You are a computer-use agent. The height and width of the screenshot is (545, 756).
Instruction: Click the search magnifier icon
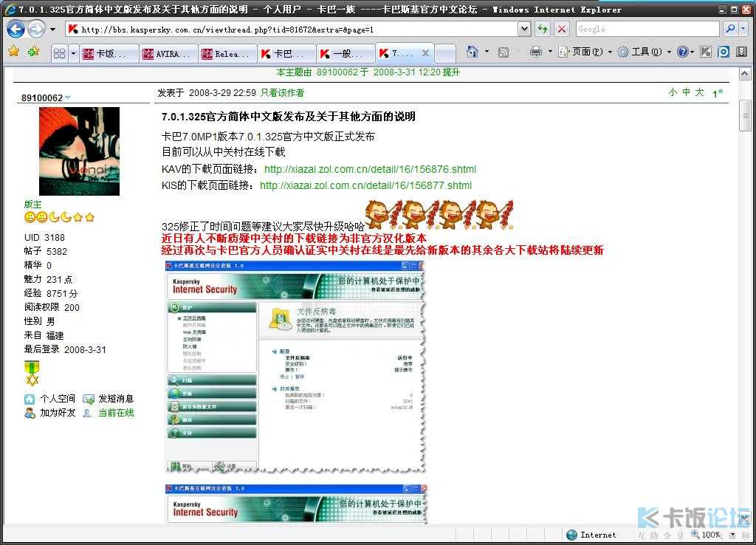(730, 30)
